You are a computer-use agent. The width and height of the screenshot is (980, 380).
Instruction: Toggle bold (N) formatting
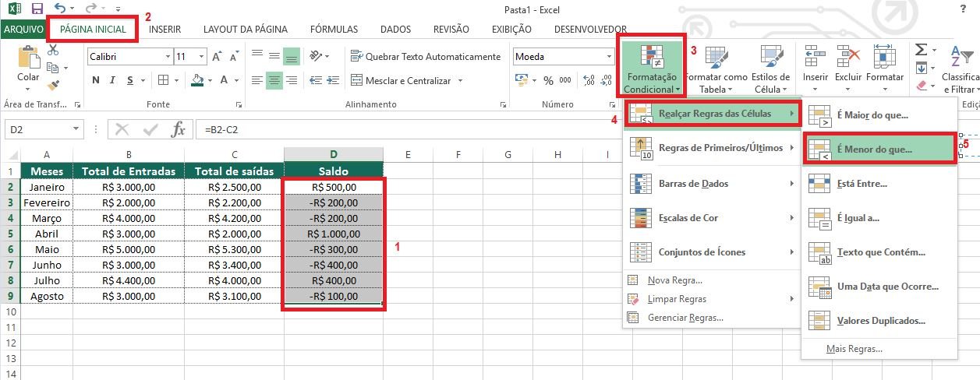click(96, 80)
